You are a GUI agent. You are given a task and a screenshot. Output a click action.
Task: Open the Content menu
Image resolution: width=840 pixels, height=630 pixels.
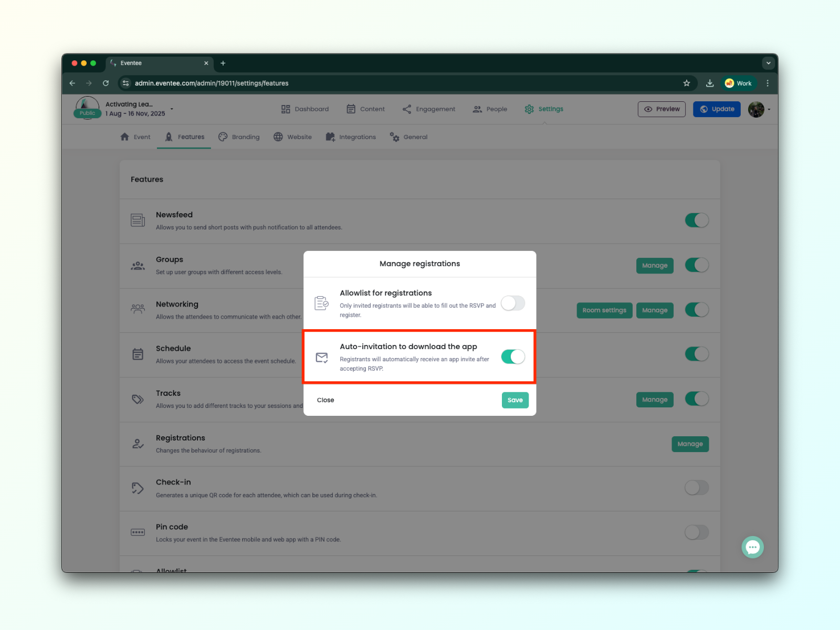365,109
